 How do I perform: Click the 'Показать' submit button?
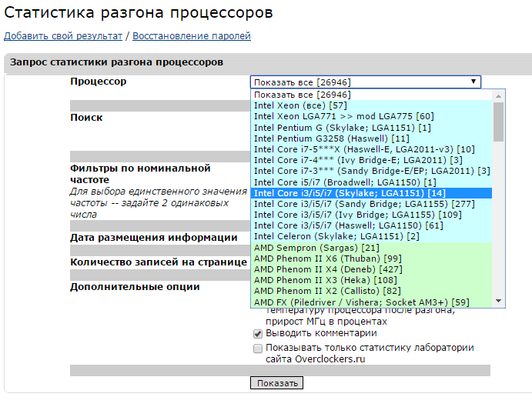pos(276,383)
